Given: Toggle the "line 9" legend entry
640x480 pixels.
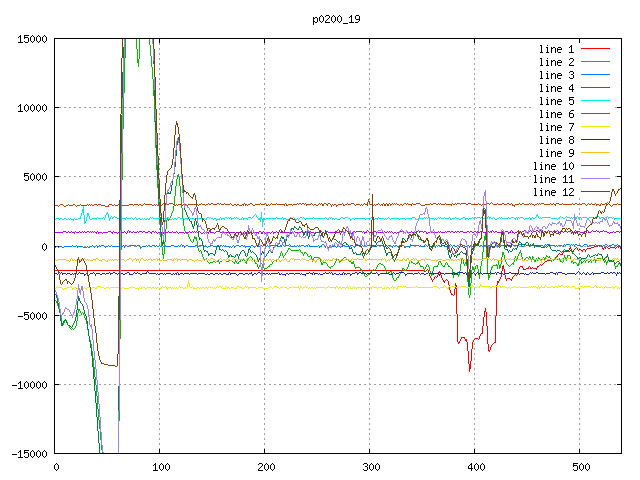Looking at the screenshot, I should 556,153.
